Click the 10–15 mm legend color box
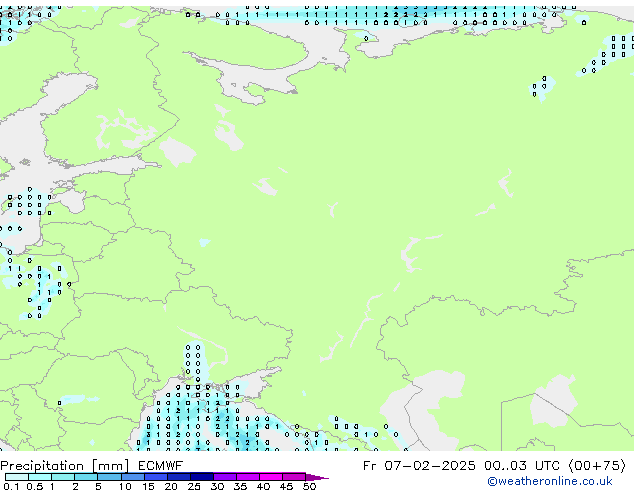Image resolution: width=634 pixels, height=490 pixels. (133, 477)
